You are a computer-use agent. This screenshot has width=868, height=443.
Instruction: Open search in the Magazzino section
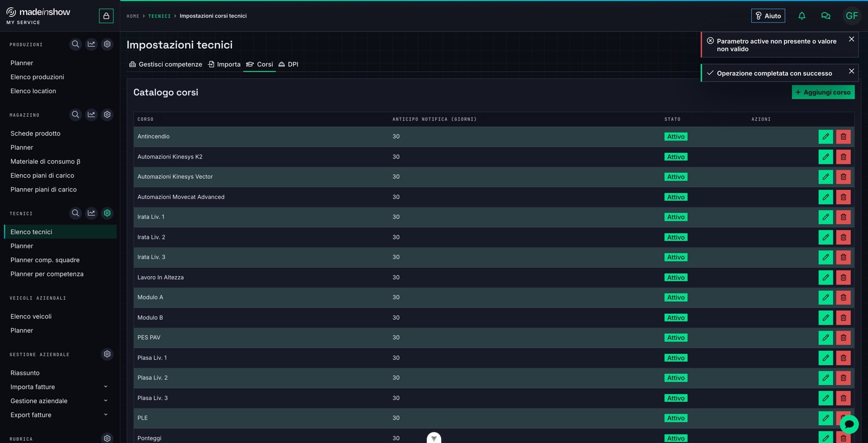75,115
